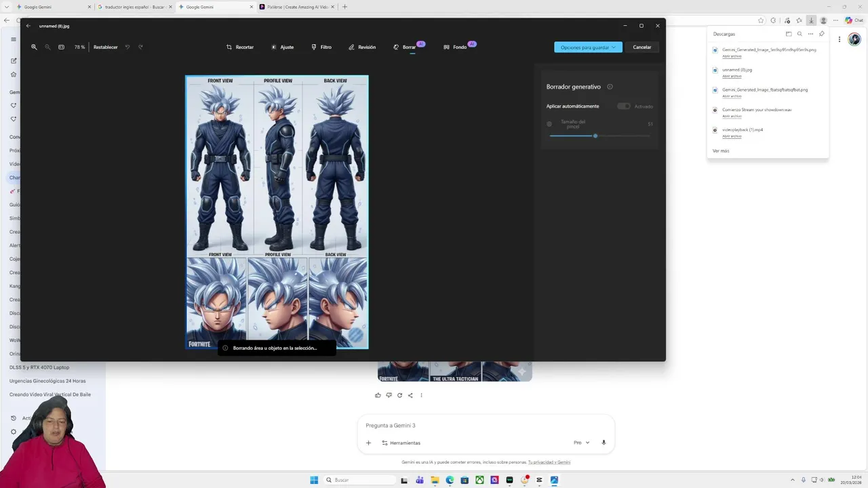868x488 pixels.
Task: Open the Edge profile avatar icon
Action: coord(823,20)
